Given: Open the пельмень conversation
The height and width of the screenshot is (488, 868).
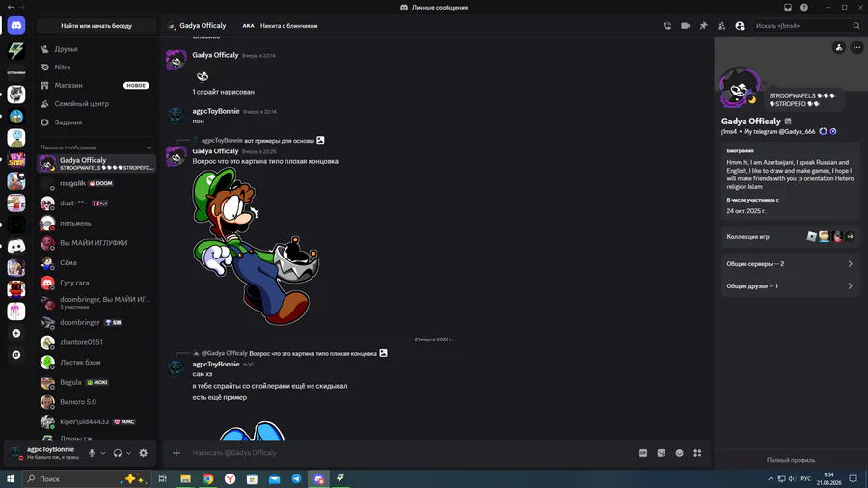Looking at the screenshot, I should (x=96, y=223).
